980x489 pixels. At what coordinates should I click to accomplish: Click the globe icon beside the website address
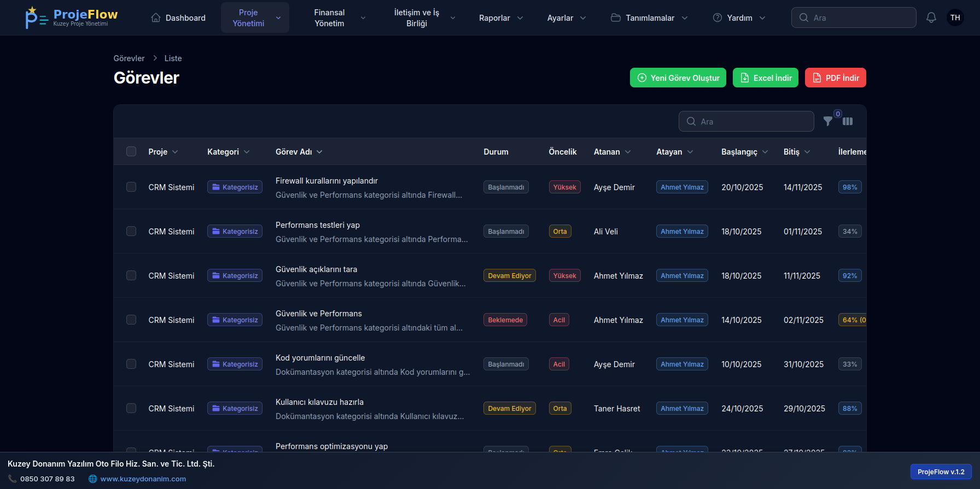pos(93,479)
